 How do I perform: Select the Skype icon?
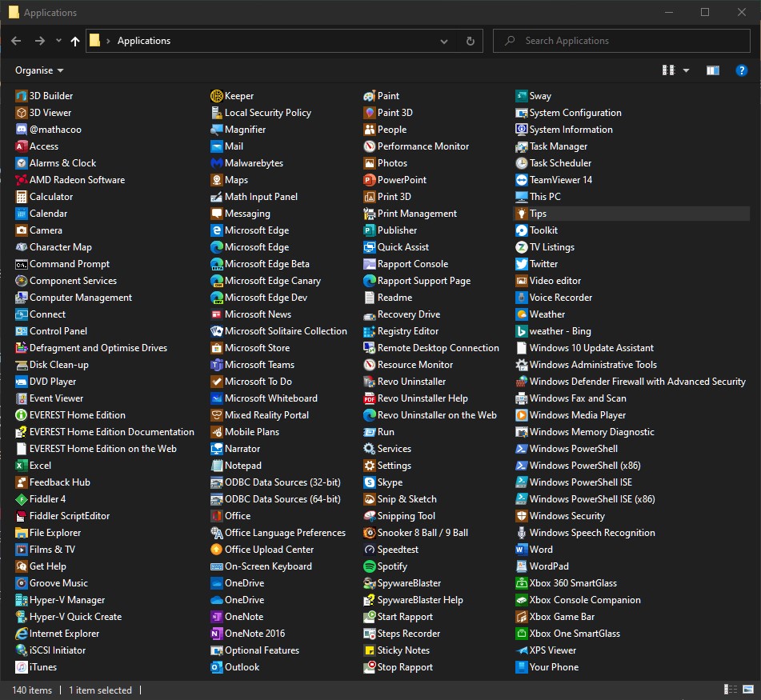point(370,482)
